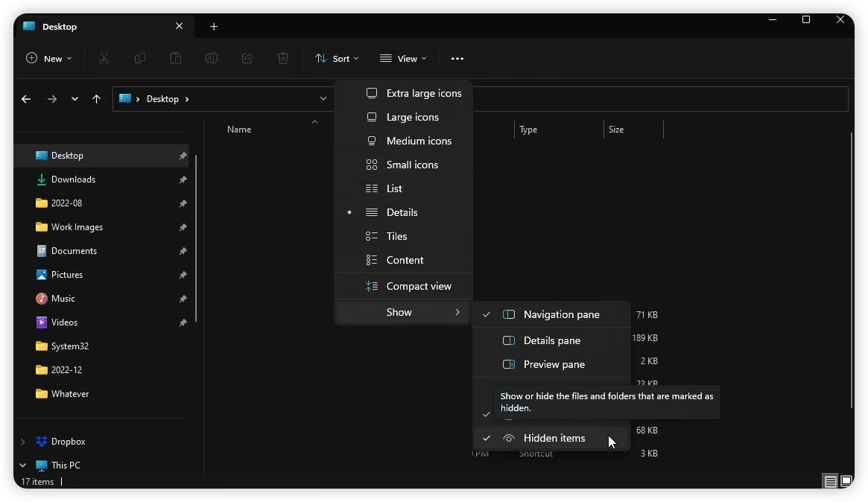Click the Share icon in toolbar
Image resolution: width=868 pixels, height=502 pixels.
247,58
